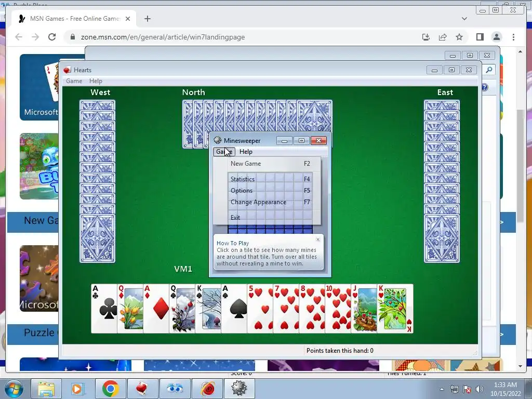Open the Action Center flag icon
The width and height of the screenshot is (532, 399).
tap(467, 389)
